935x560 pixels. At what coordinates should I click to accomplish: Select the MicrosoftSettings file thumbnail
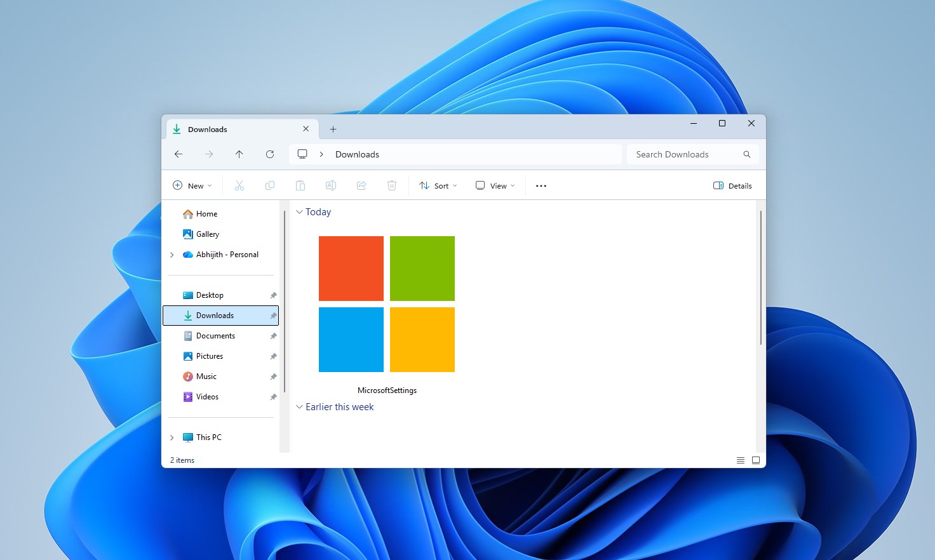(x=387, y=304)
